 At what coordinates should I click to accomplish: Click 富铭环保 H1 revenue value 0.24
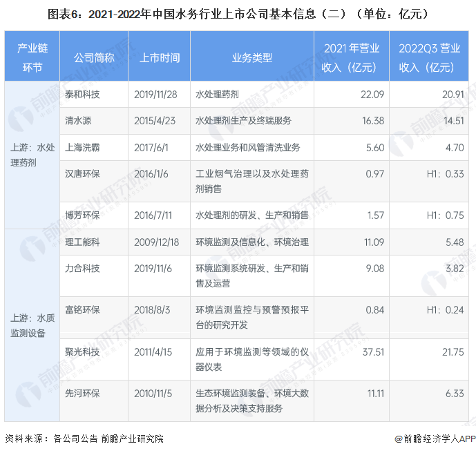(444, 310)
